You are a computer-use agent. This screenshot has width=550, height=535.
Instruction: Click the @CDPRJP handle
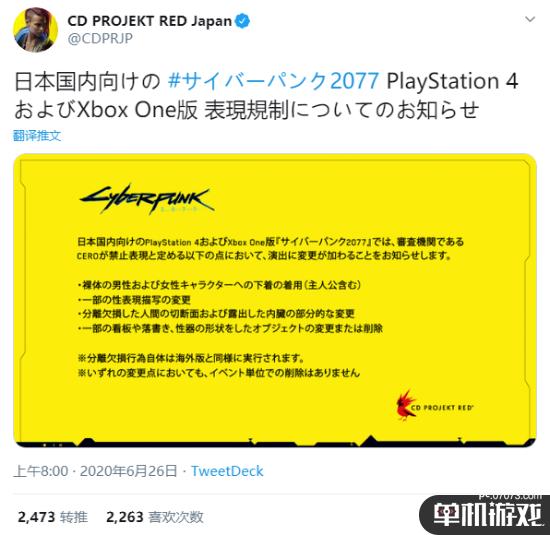(100, 39)
